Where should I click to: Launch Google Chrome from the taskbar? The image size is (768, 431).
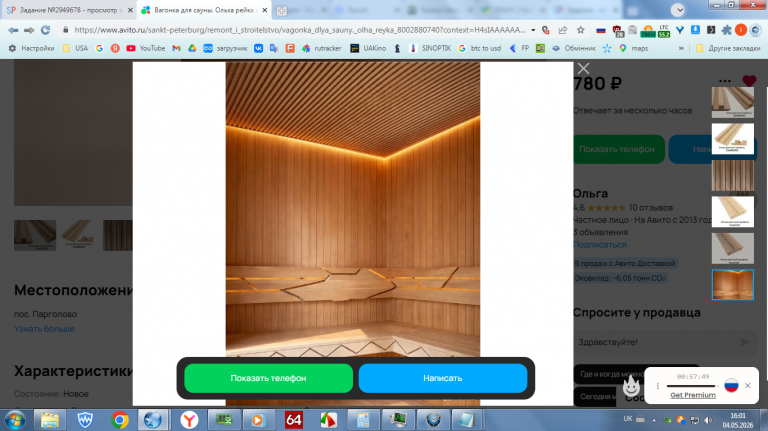[120, 420]
